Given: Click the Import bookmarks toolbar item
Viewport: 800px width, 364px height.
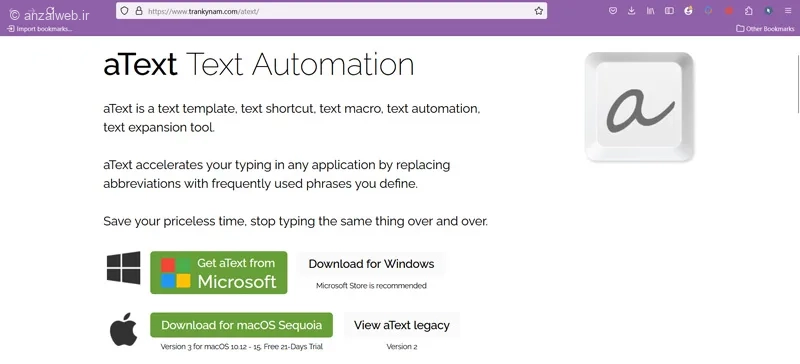Looking at the screenshot, I should tap(39, 29).
